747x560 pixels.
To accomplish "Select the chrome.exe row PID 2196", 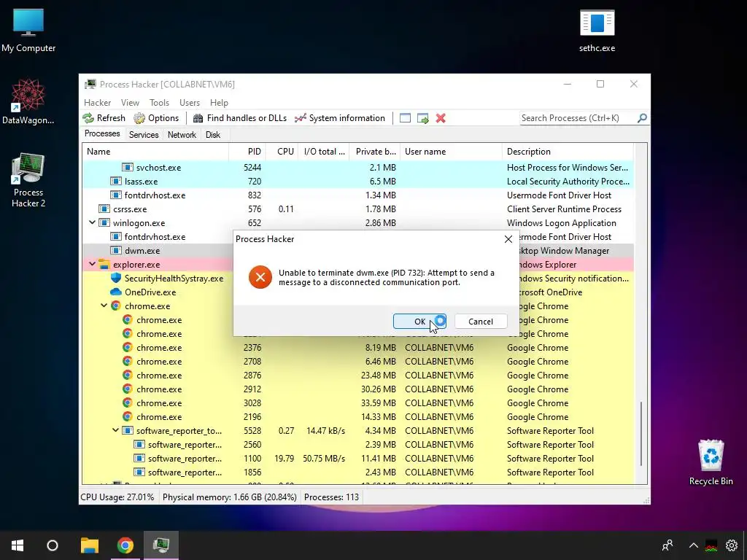I will 357,416.
